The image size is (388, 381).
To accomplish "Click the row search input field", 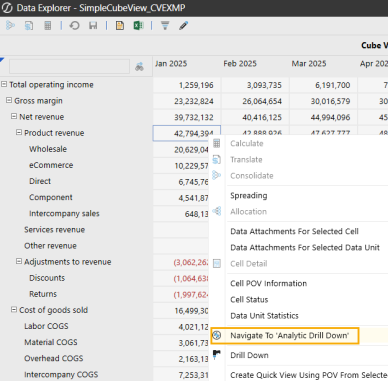I will coord(69,66).
